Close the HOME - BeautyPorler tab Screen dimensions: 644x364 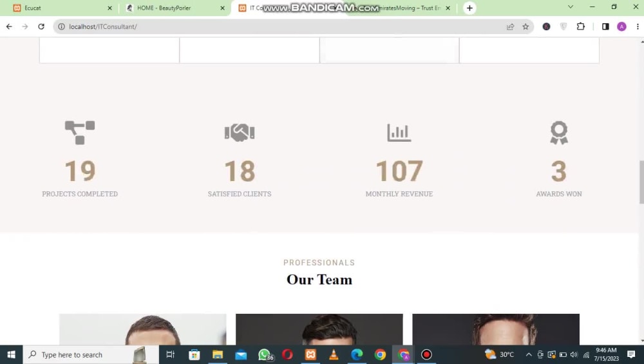click(222, 8)
